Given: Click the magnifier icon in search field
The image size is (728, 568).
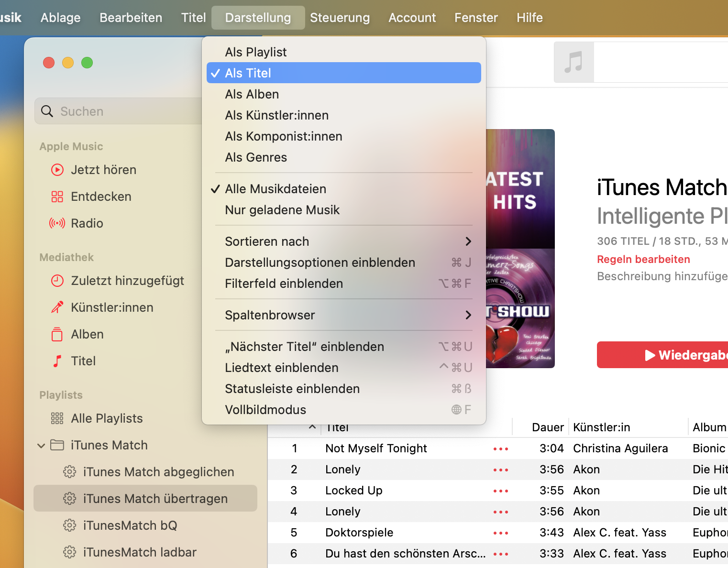Looking at the screenshot, I should click(47, 111).
